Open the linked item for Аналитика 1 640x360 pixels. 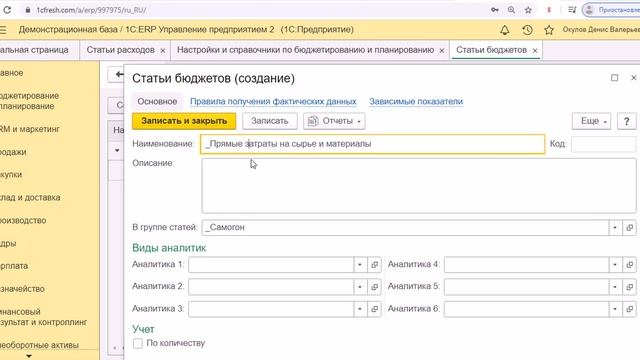point(374,264)
